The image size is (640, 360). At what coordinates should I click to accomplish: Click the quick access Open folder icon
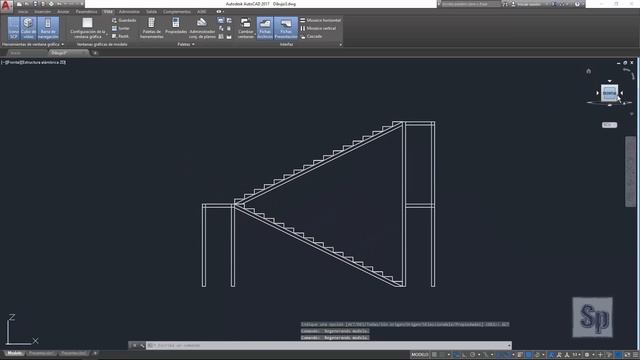27,4
